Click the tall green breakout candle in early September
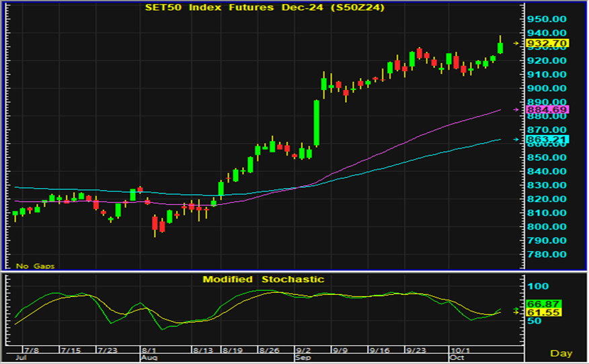 (x=317, y=123)
